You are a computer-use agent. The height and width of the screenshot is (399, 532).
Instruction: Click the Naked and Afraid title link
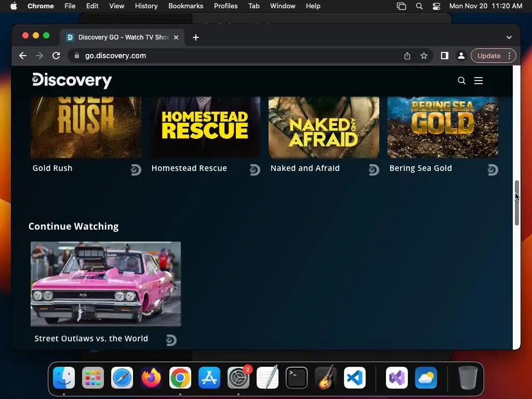point(305,168)
